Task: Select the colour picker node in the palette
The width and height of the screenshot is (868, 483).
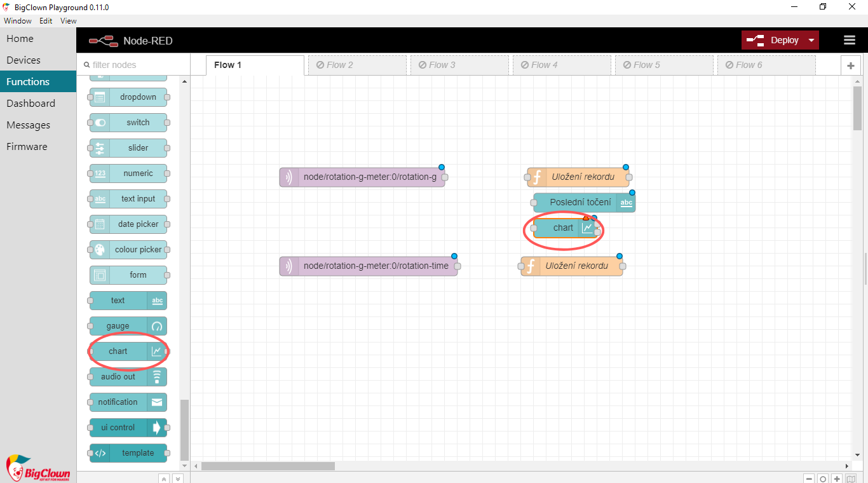Action: [x=128, y=250]
